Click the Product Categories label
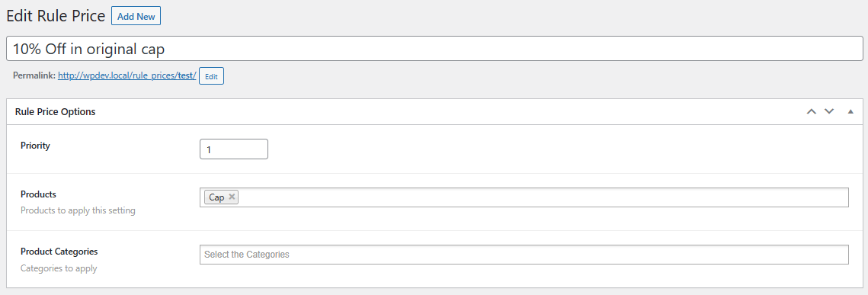Image resolution: width=868 pixels, height=295 pixels. click(59, 252)
